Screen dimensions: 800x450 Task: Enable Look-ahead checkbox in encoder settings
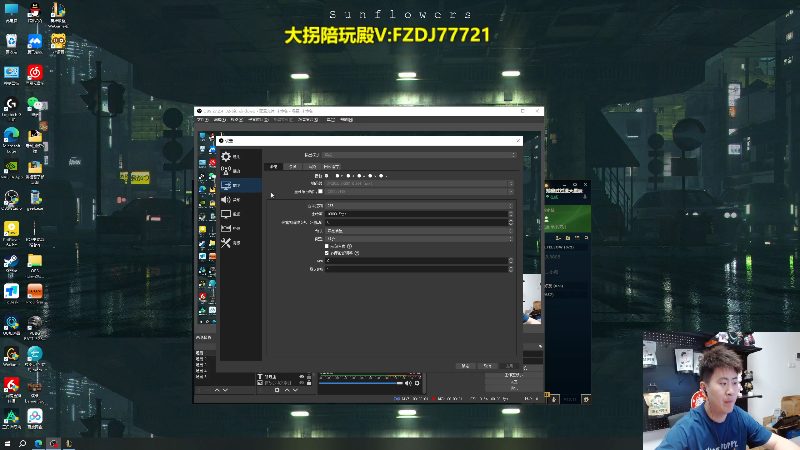click(x=327, y=246)
